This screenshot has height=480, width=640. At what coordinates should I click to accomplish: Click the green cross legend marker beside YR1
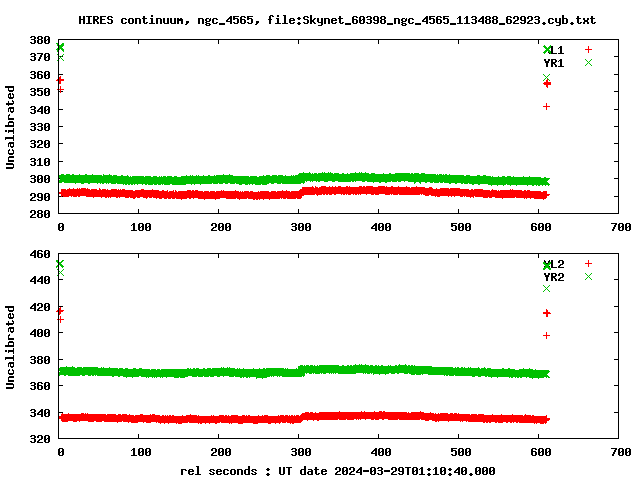[588, 62]
